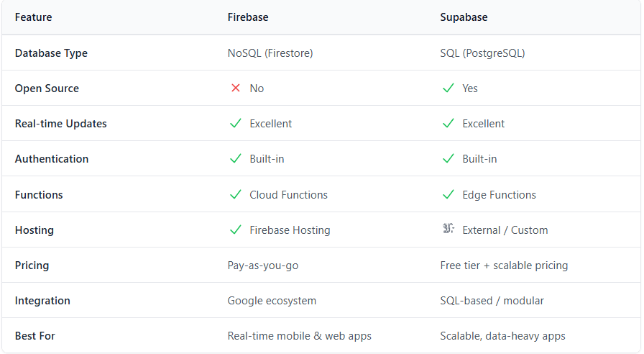
Task: Click checkmark beside Cloud Functions
Action: 235,194
